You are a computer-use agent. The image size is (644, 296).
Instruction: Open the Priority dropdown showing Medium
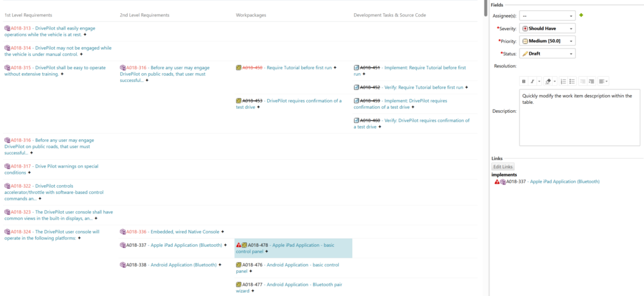[548, 41]
